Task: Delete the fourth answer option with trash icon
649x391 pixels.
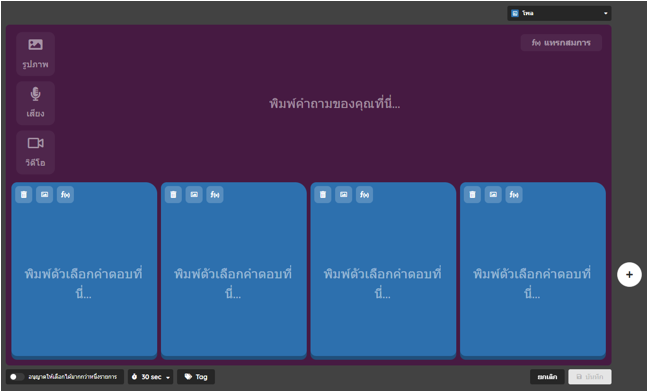Action: tap(472, 194)
